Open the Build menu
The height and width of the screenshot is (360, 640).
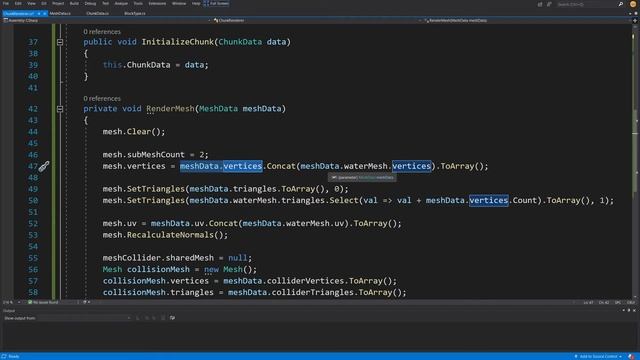(x=74, y=3)
